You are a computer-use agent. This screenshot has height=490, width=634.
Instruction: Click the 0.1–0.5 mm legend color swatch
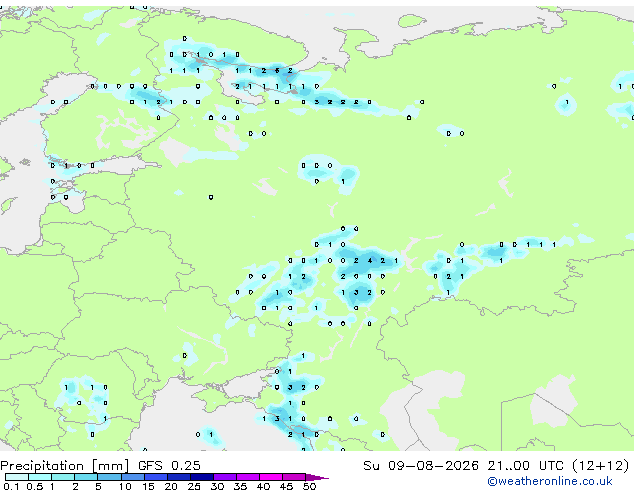click(x=17, y=477)
